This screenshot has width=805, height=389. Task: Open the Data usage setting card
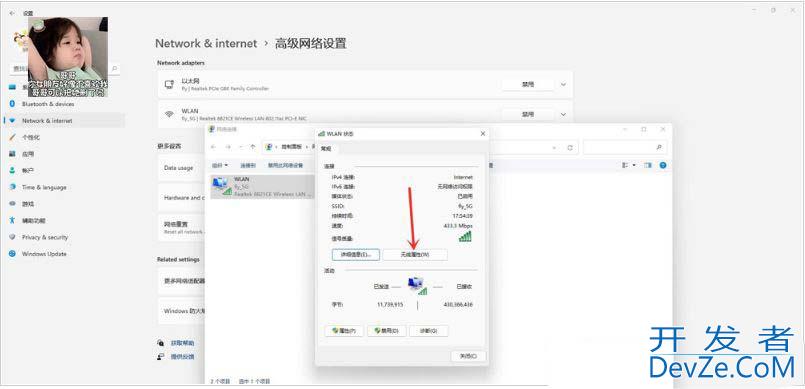point(182,168)
